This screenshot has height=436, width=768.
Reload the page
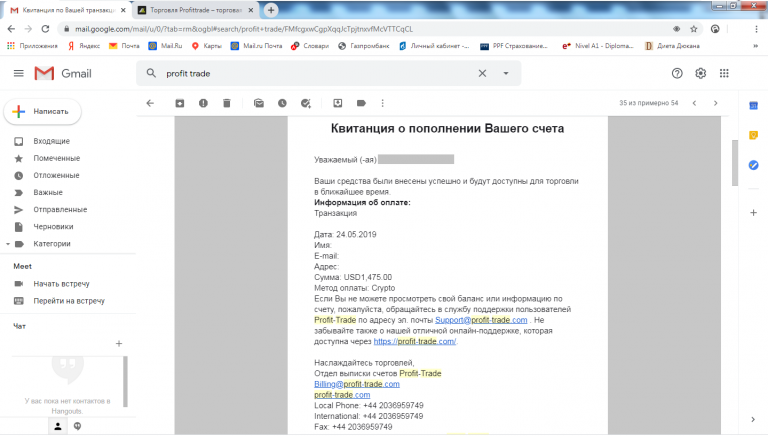pyautogui.click(x=45, y=29)
